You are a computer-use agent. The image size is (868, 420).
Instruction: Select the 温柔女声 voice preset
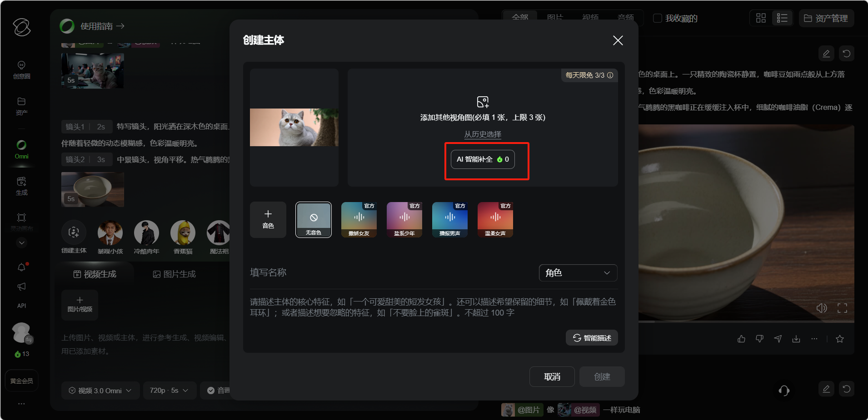point(495,220)
